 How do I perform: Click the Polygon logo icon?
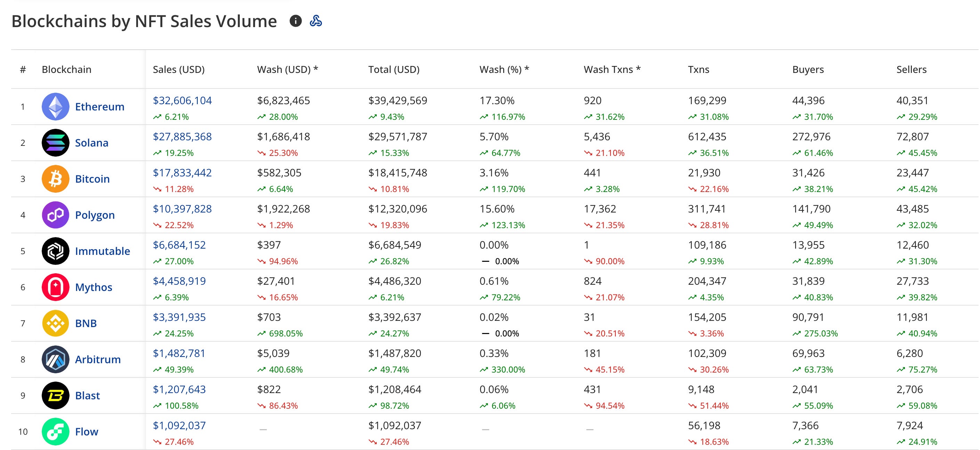56,215
